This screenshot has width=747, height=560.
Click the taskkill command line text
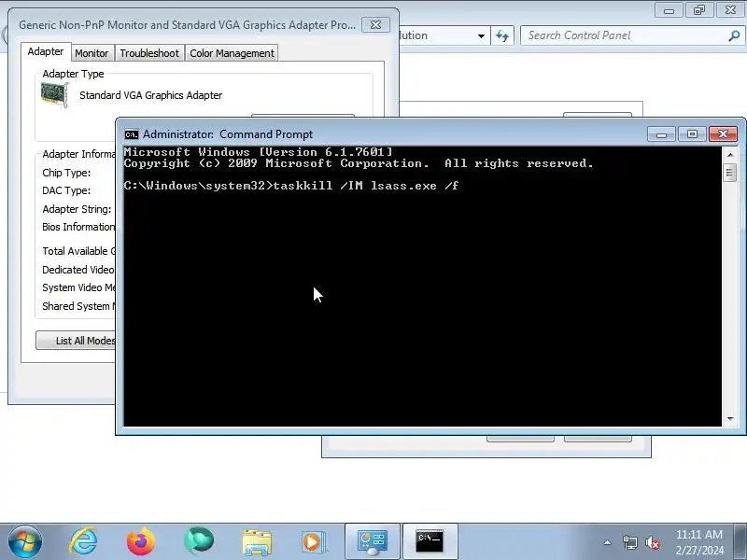point(291,186)
